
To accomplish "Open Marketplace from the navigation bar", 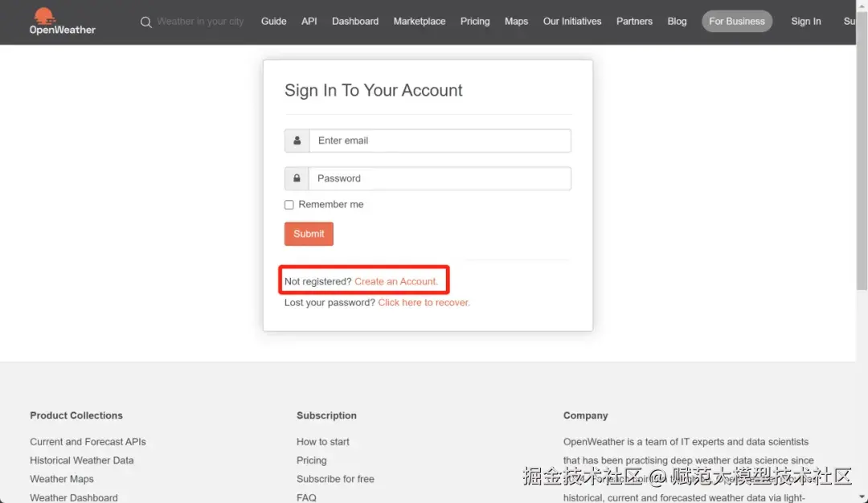I will pyautogui.click(x=419, y=22).
